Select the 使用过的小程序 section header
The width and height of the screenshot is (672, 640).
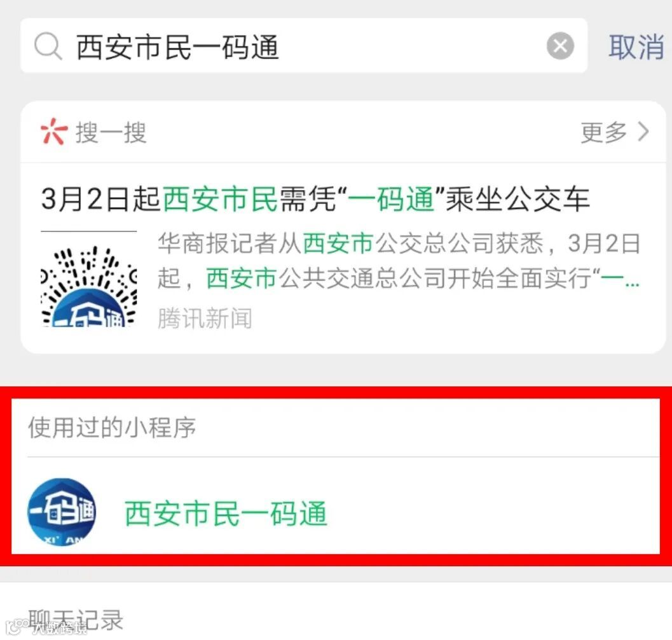click(x=112, y=427)
